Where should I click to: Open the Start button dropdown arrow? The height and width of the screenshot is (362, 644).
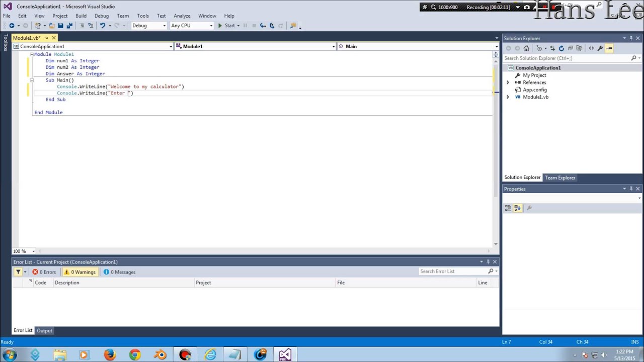click(238, 26)
